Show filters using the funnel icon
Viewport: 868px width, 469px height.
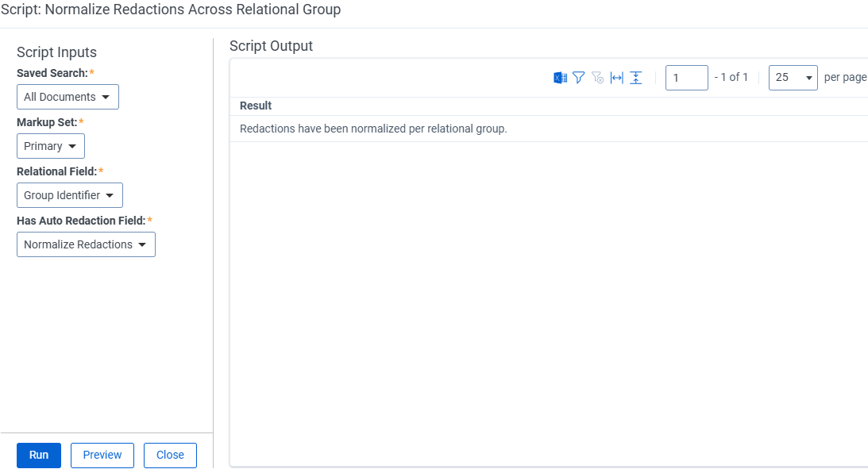[x=578, y=78]
